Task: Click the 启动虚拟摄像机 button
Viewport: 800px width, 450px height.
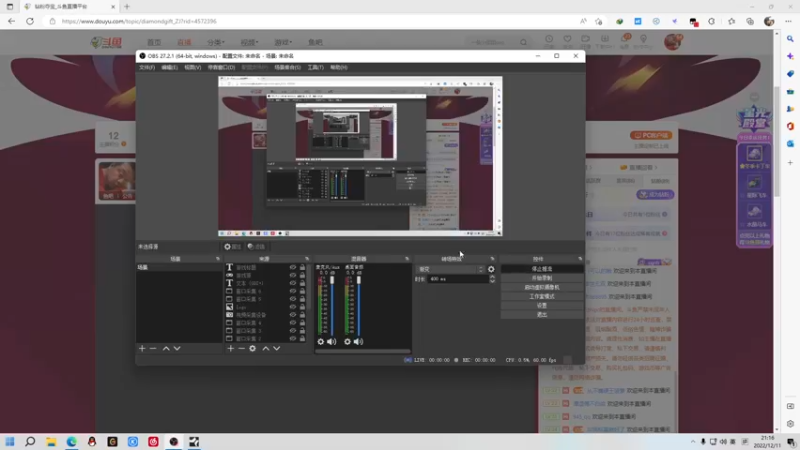Action: click(542, 287)
